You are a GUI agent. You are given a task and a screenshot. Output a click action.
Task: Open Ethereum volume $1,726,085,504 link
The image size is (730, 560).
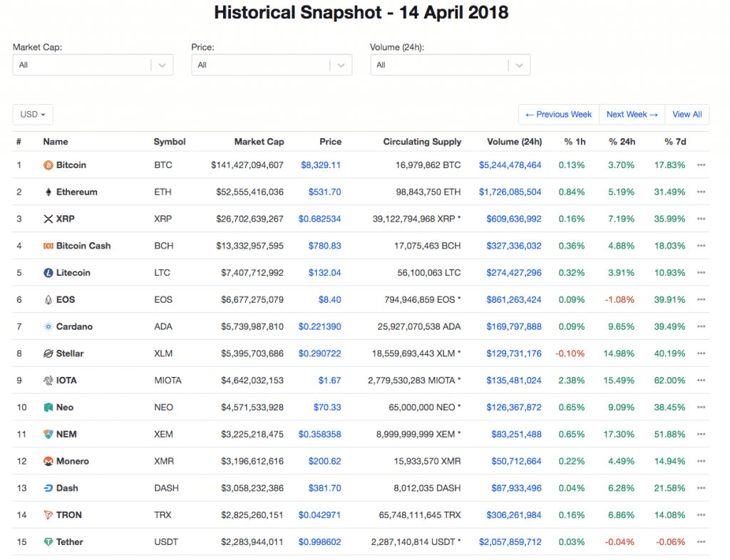click(510, 192)
